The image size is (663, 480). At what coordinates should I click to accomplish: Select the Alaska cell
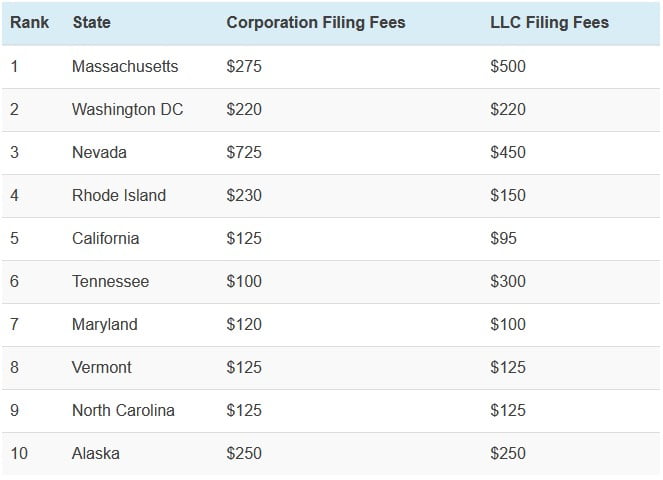pyautogui.click(x=95, y=453)
